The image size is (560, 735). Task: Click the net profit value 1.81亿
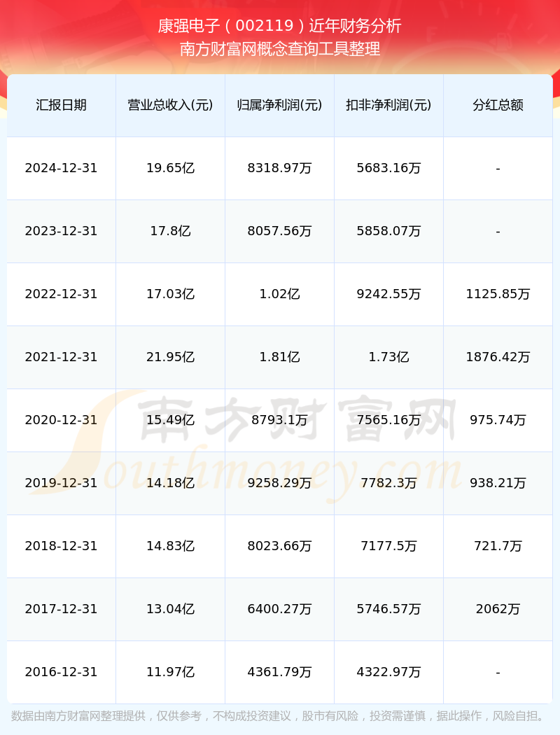280,357
